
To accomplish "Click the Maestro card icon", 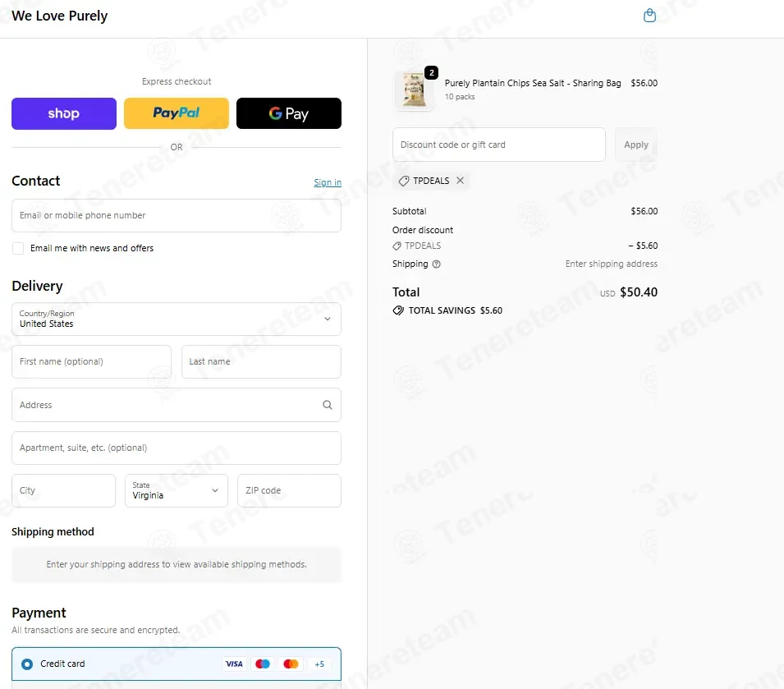I will [263, 664].
